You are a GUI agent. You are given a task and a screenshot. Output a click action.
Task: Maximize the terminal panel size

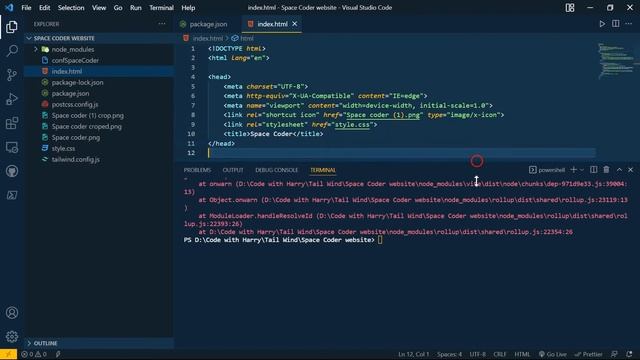(619, 170)
